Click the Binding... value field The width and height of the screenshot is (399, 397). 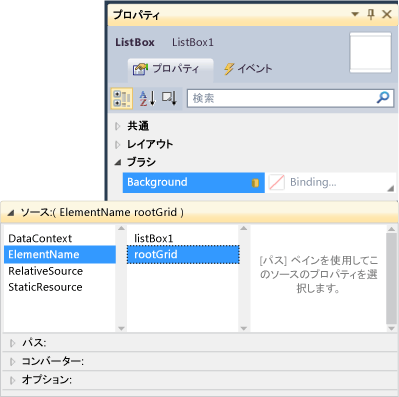331,182
